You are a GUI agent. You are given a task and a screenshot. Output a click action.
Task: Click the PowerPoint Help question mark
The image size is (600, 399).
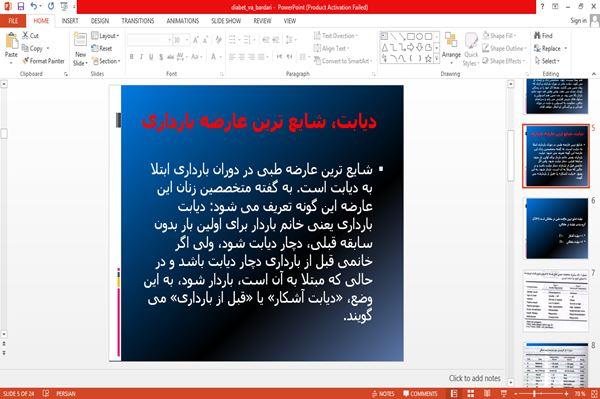[x=542, y=7]
